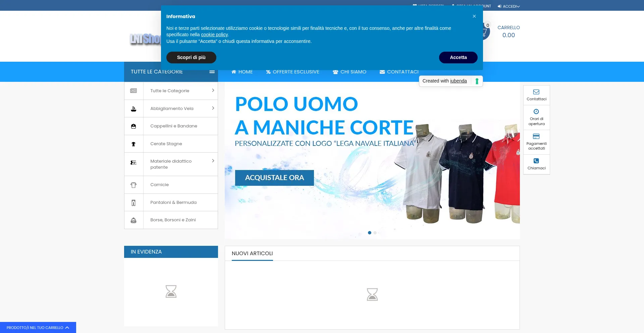644x333 pixels.
Task: Click ACQUISTALE ORA banner button
Action: point(274,178)
